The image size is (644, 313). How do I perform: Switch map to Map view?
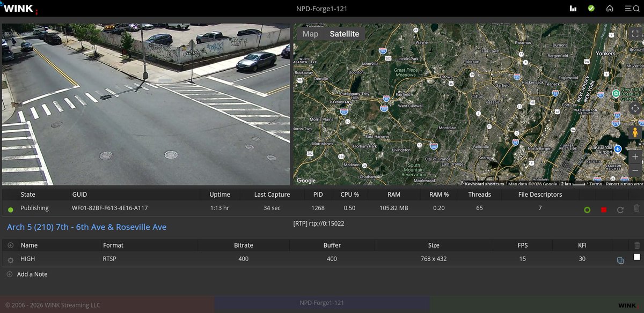click(310, 34)
